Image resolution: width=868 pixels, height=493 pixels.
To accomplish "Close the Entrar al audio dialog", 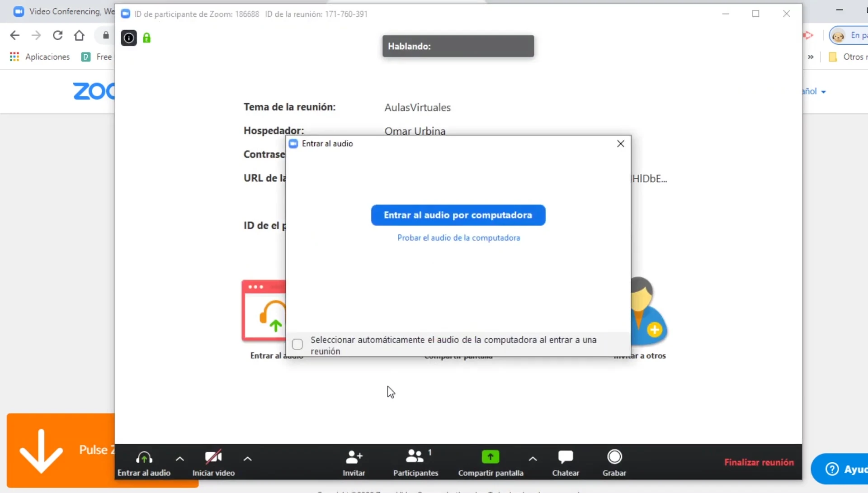I will pos(621,144).
